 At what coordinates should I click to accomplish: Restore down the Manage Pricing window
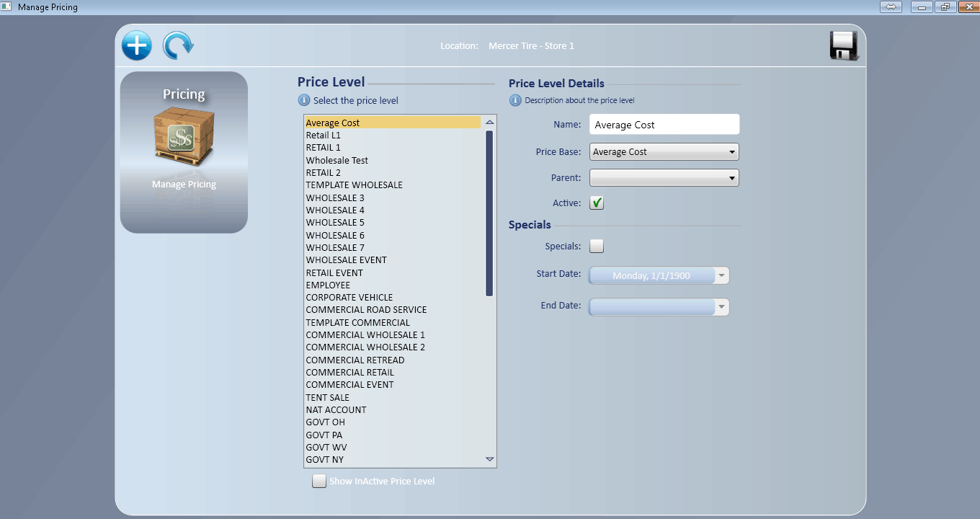tap(945, 7)
